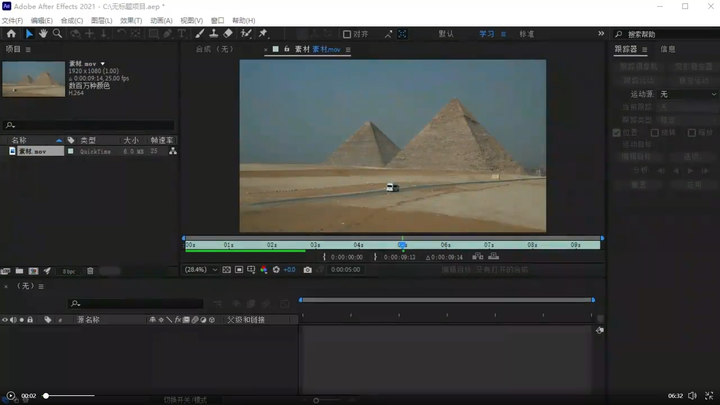
Task: Open the 效果(T) menu
Action: [131, 21]
